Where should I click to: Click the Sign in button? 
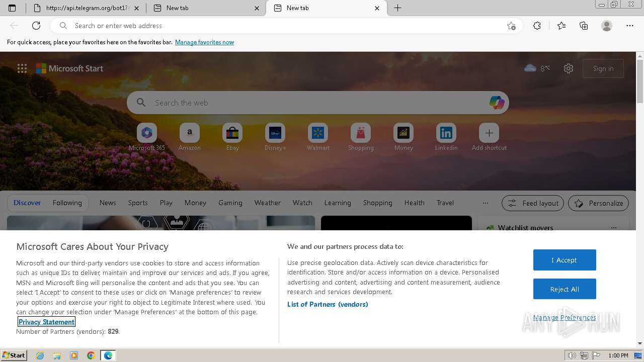603,68
